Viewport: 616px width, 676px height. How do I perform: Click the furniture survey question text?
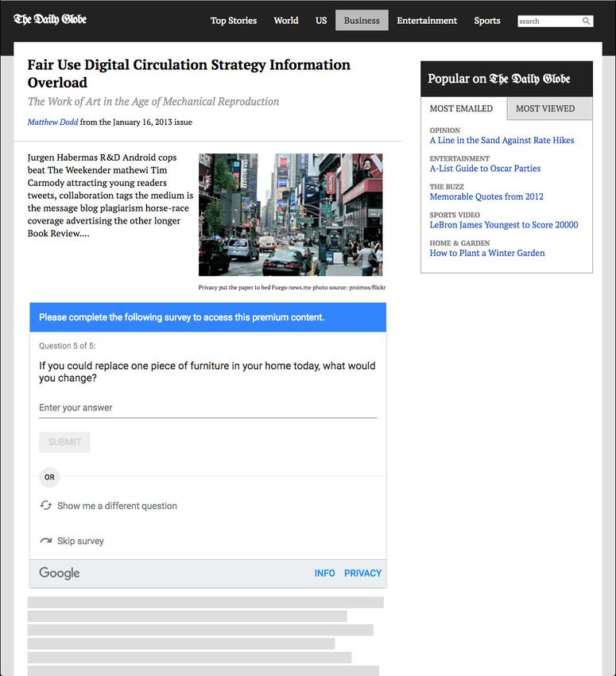point(207,371)
